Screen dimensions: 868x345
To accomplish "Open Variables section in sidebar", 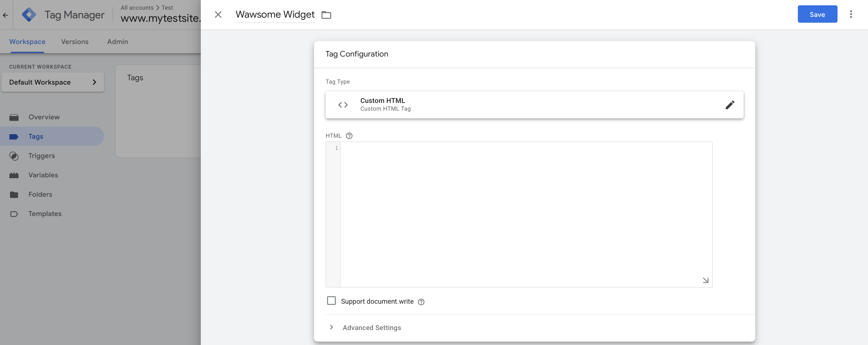I will pyautogui.click(x=43, y=175).
